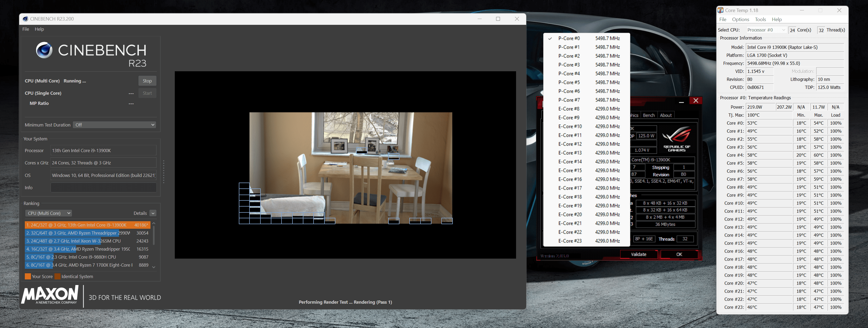The height and width of the screenshot is (328, 868).
Task: Click the Republic of Gamers logo
Action: [677, 139]
